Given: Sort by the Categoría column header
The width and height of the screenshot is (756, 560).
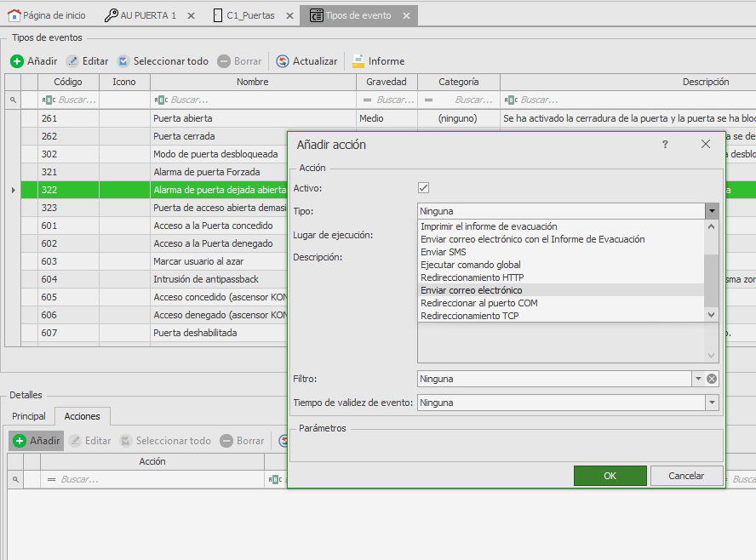Looking at the screenshot, I should coord(459,82).
